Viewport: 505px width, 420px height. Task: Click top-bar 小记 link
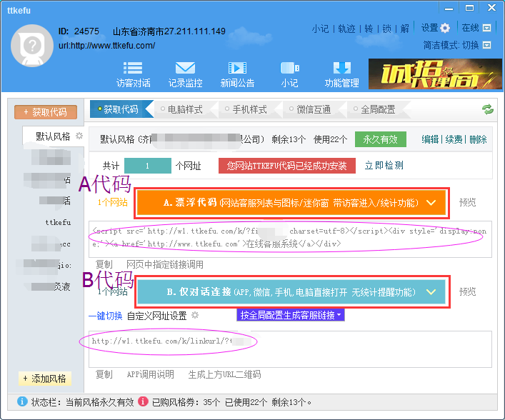321,29
